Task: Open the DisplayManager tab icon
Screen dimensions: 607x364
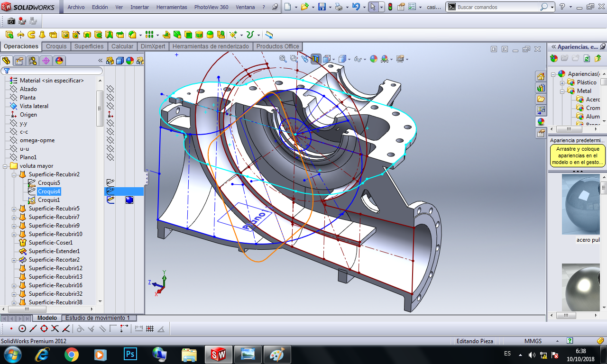Action: [59, 61]
